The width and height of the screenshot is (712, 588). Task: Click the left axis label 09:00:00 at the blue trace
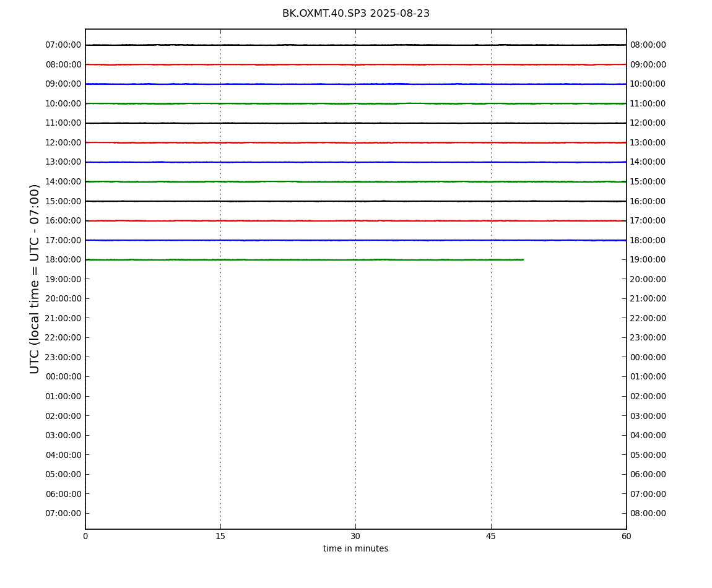pyautogui.click(x=63, y=84)
